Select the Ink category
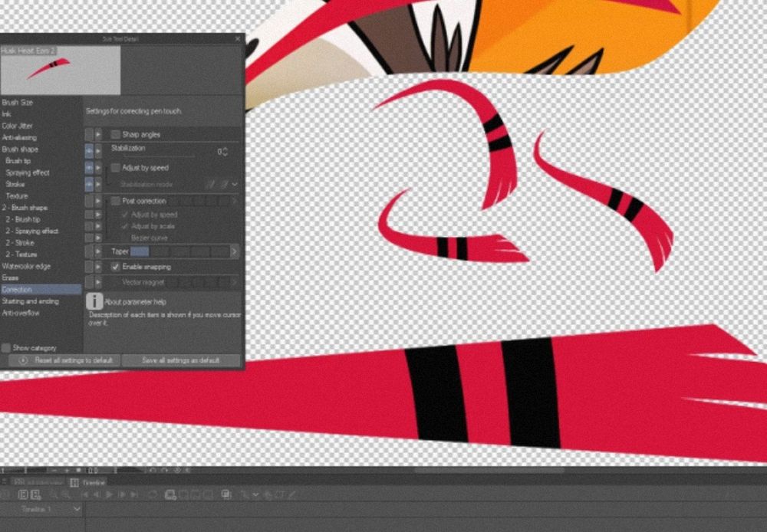 [x=6, y=114]
